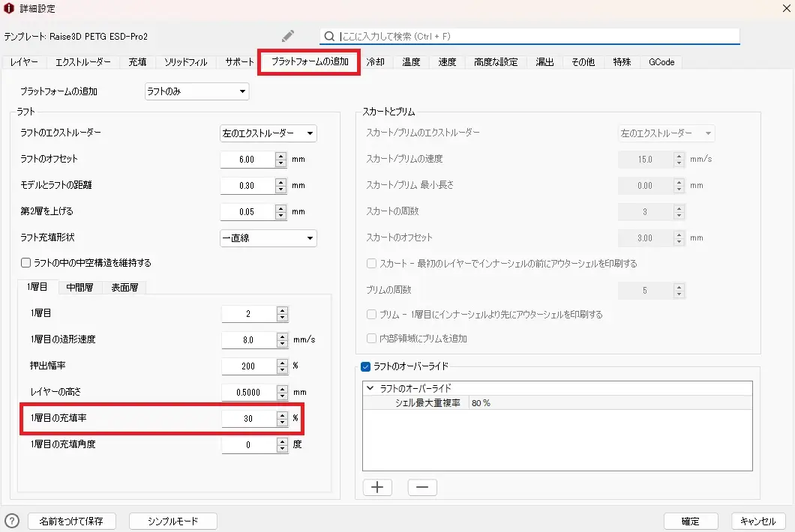Click the plus icon under raft override list
The height and width of the screenshot is (532, 795).
pyautogui.click(x=377, y=488)
